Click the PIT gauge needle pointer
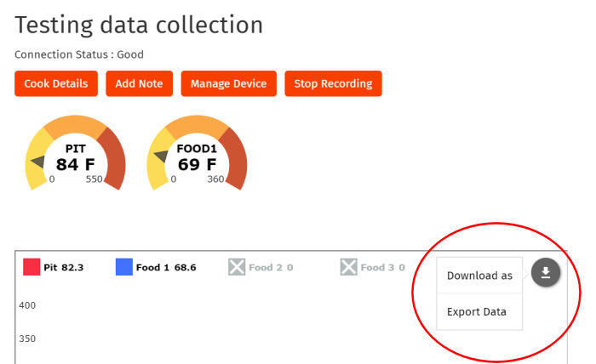Image resolution: width=596 pixels, height=364 pixels. click(x=37, y=162)
